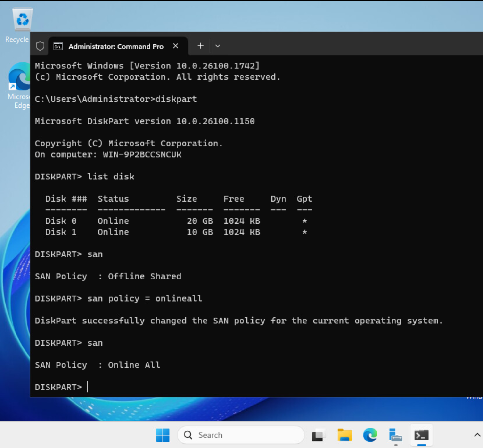This screenshot has width=483, height=448.
Task: Click the taskbar Search box
Action: (241, 435)
